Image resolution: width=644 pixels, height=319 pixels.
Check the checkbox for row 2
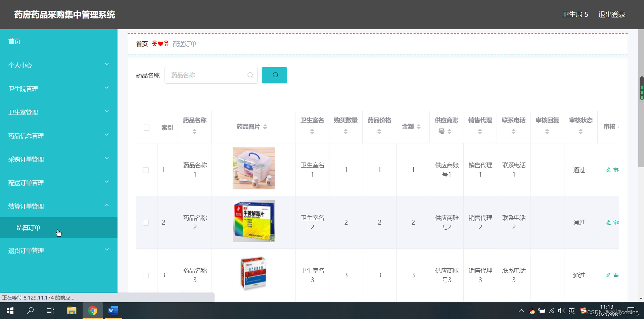click(146, 223)
